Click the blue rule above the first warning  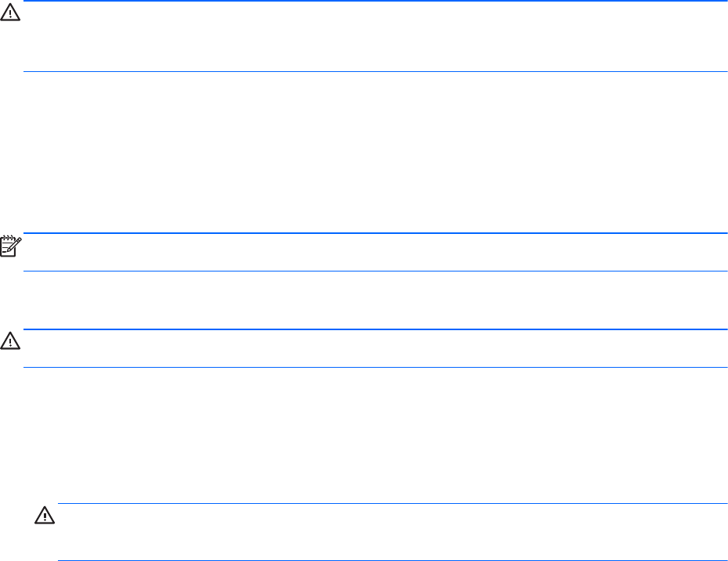click(x=374, y=2)
